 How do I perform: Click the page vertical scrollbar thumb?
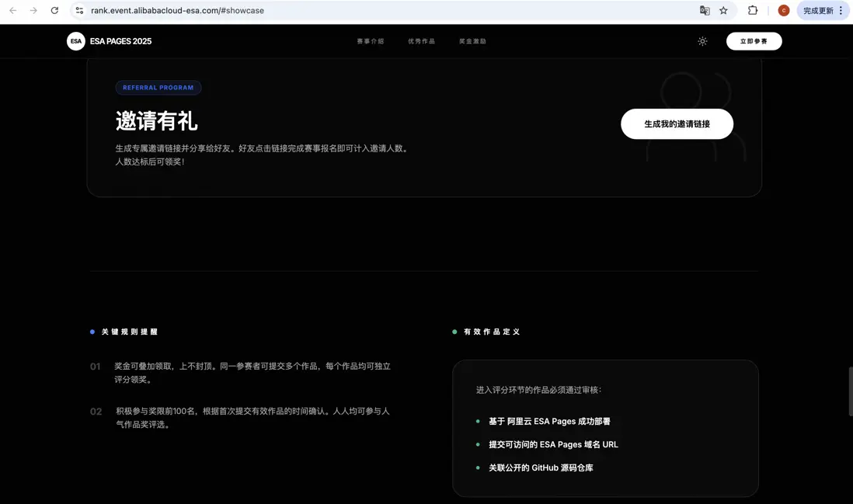click(850, 391)
